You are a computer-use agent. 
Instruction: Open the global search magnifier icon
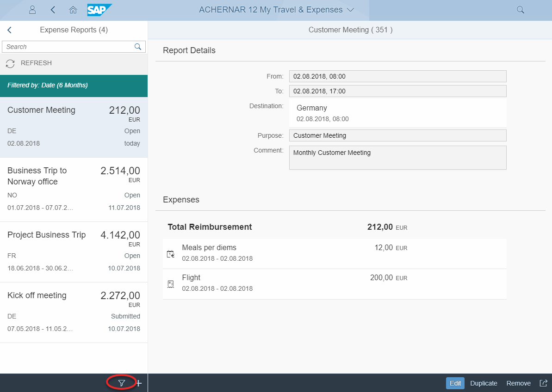pos(521,10)
